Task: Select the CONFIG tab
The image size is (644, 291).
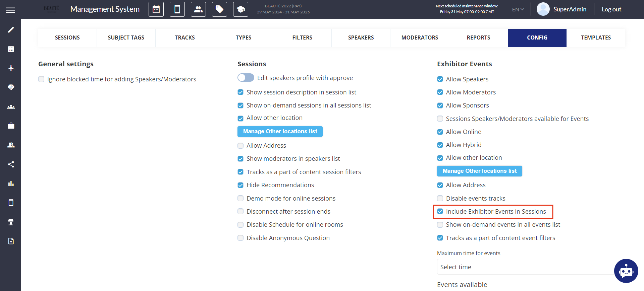Action: (x=537, y=38)
